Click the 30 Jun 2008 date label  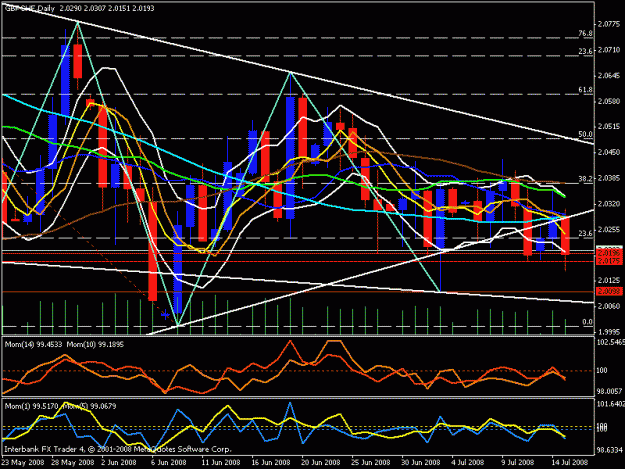point(420,462)
